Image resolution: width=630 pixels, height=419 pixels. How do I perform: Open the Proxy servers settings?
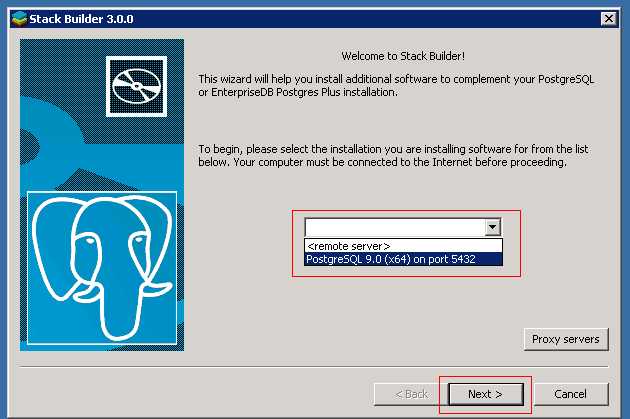click(x=566, y=339)
